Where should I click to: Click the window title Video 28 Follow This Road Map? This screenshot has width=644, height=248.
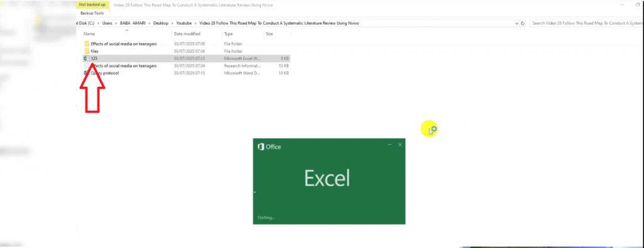click(193, 5)
